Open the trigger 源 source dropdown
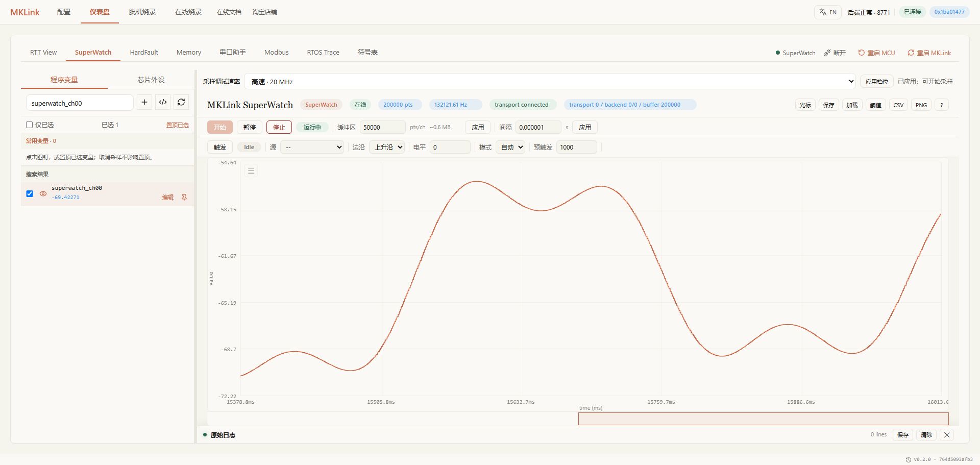The width and height of the screenshot is (980, 465). pyautogui.click(x=312, y=148)
